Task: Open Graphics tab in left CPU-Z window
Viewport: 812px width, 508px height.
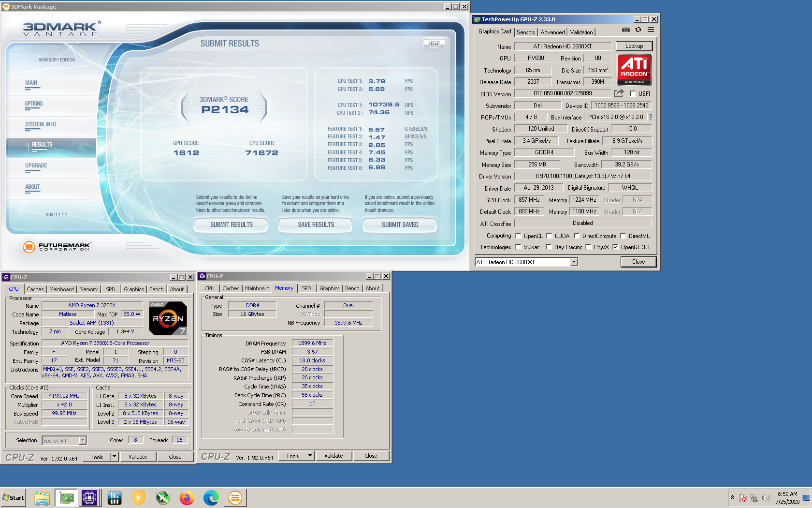Action: pyautogui.click(x=134, y=289)
